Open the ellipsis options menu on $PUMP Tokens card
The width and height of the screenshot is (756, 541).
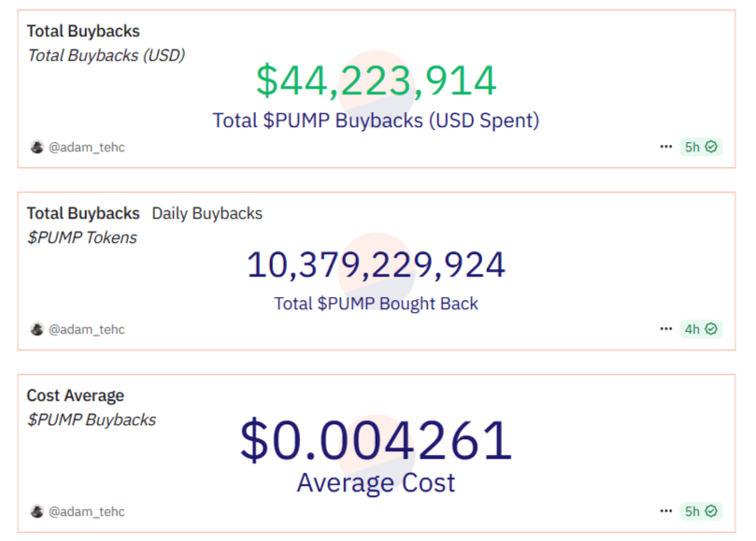tap(666, 328)
